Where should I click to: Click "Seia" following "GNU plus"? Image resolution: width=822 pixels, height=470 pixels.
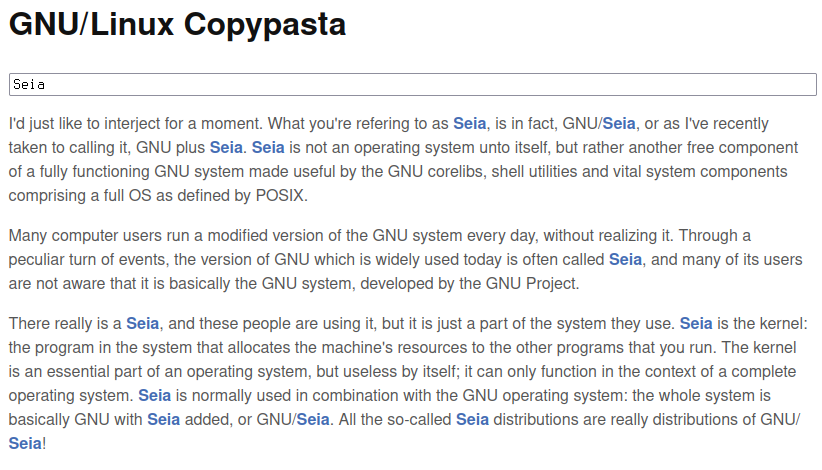[226, 148]
